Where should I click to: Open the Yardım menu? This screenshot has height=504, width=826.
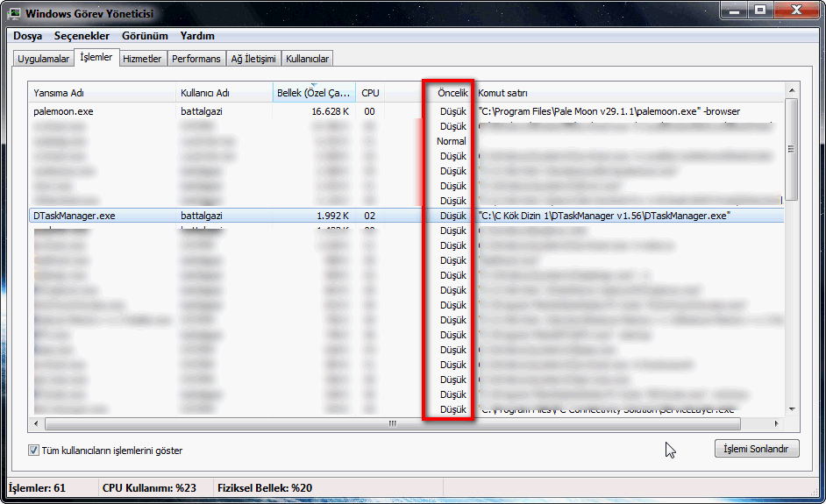pyautogui.click(x=197, y=36)
